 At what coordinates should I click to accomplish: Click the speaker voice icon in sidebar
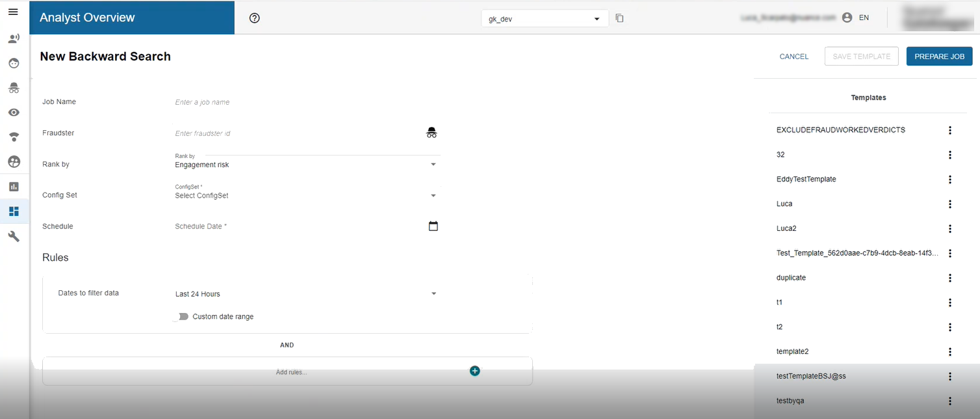14,38
